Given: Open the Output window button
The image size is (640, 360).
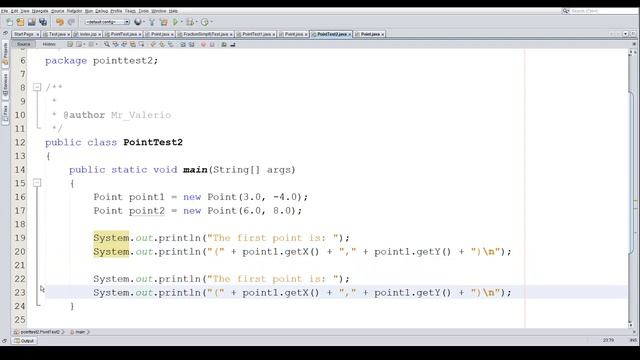Looking at the screenshot, I should (24, 341).
